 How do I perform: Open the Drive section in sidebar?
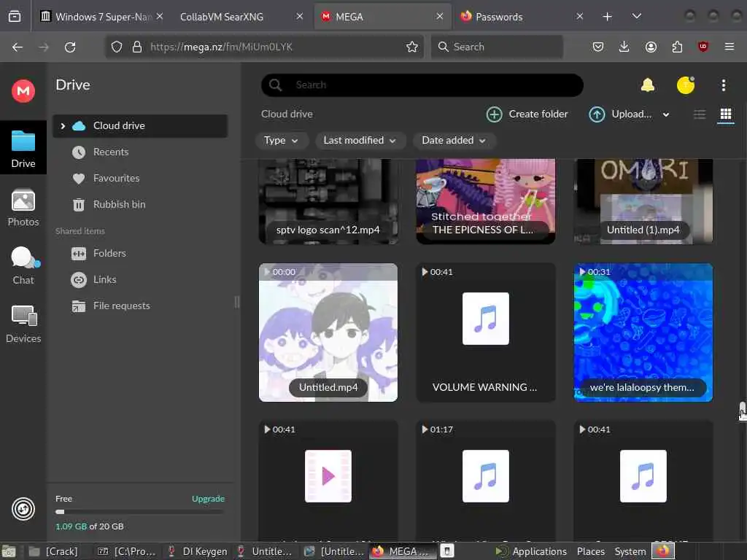coord(23,148)
